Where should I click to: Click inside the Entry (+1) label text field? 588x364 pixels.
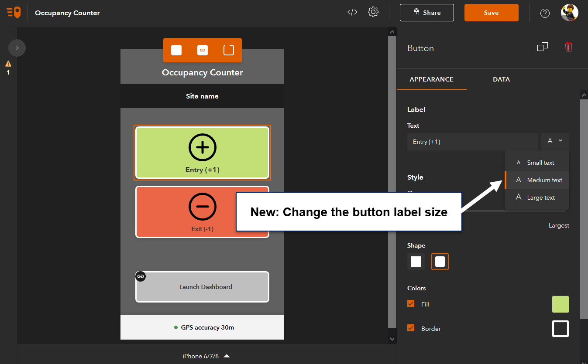tap(472, 141)
